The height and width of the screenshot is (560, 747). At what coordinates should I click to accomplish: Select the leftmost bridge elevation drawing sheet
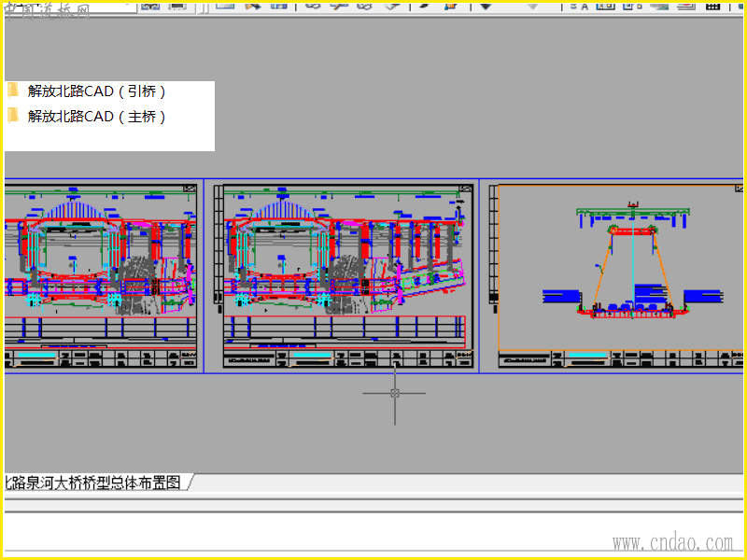click(x=101, y=275)
